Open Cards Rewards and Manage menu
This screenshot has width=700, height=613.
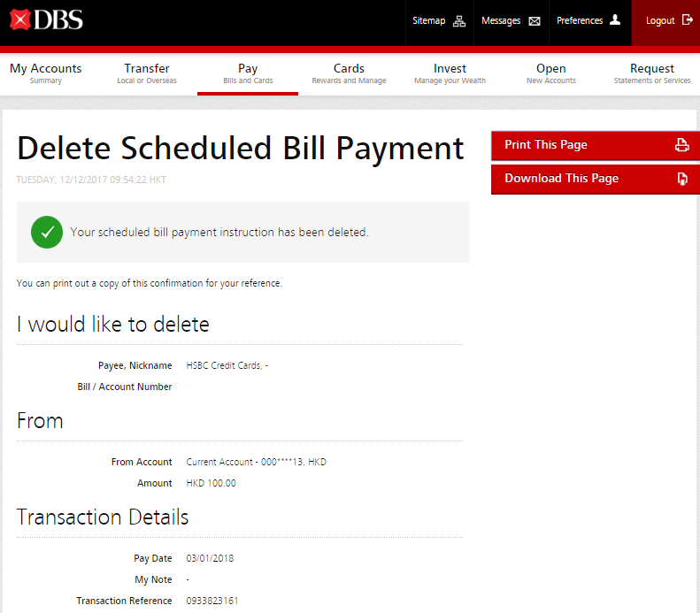(x=349, y=73)
